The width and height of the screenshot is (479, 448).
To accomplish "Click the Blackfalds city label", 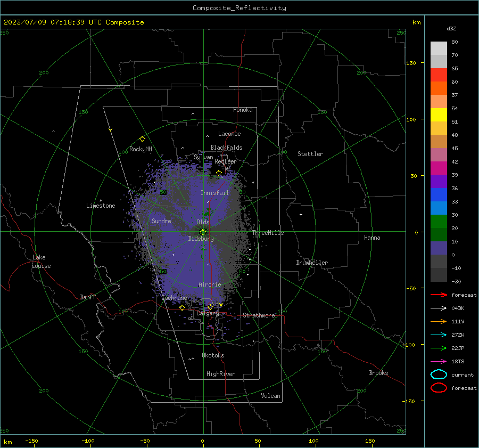I will (226, 148).
